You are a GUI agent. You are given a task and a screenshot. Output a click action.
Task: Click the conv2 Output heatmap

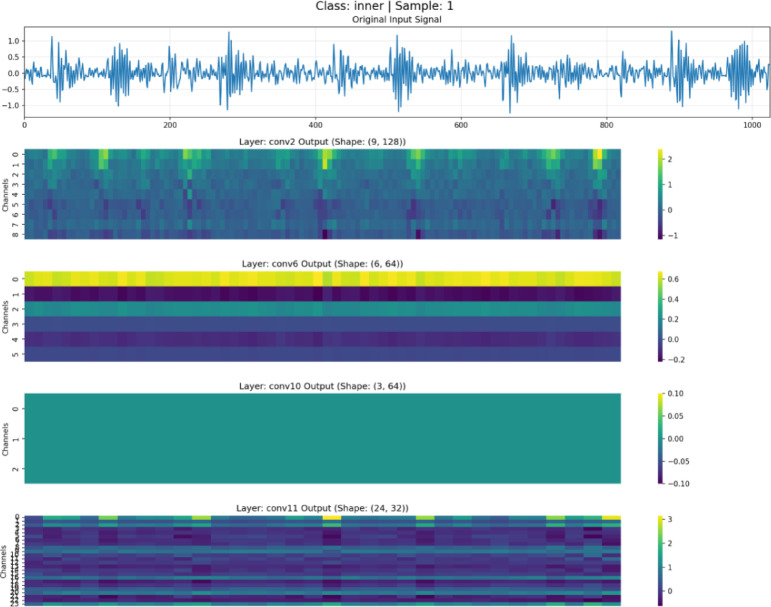(323, 194)
